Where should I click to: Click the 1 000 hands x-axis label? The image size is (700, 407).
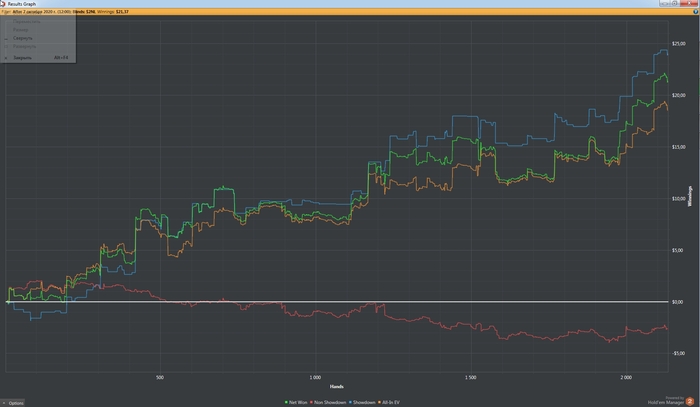point(315,378)
